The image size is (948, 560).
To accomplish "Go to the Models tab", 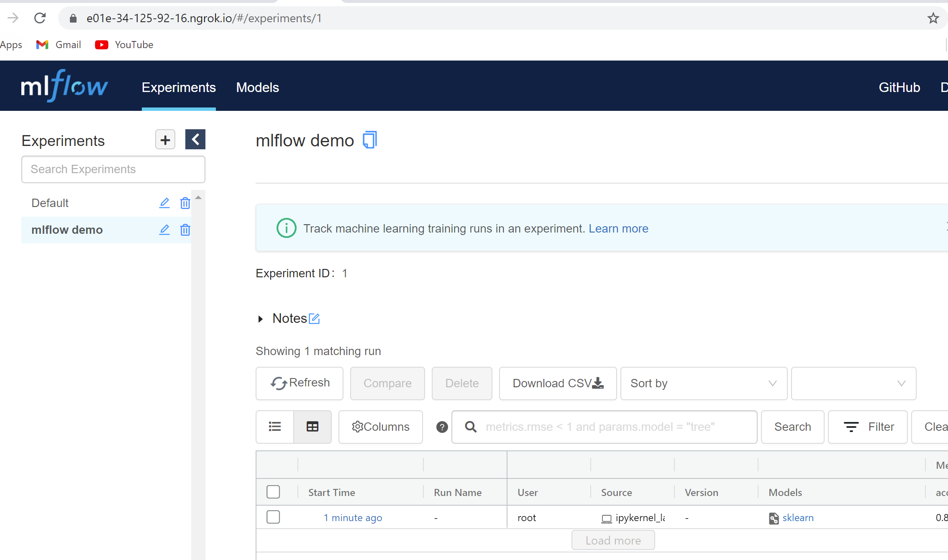I will (257, 87).
